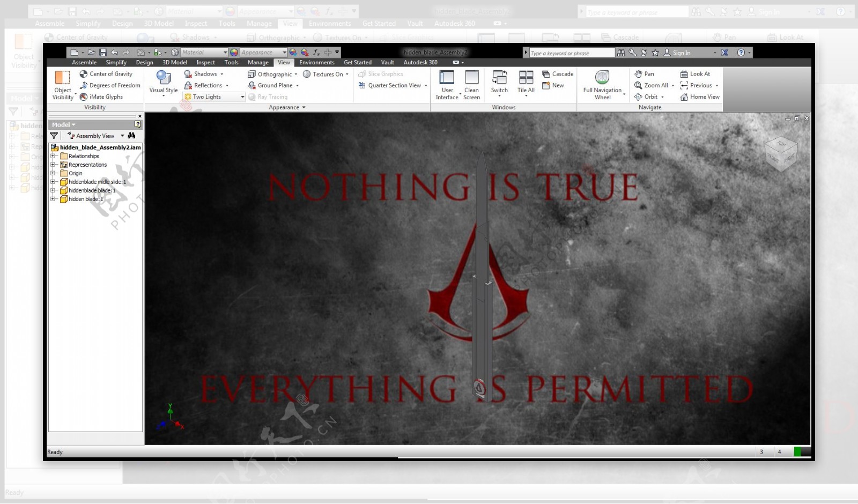Close the Model browser panel

coord(140,116)
